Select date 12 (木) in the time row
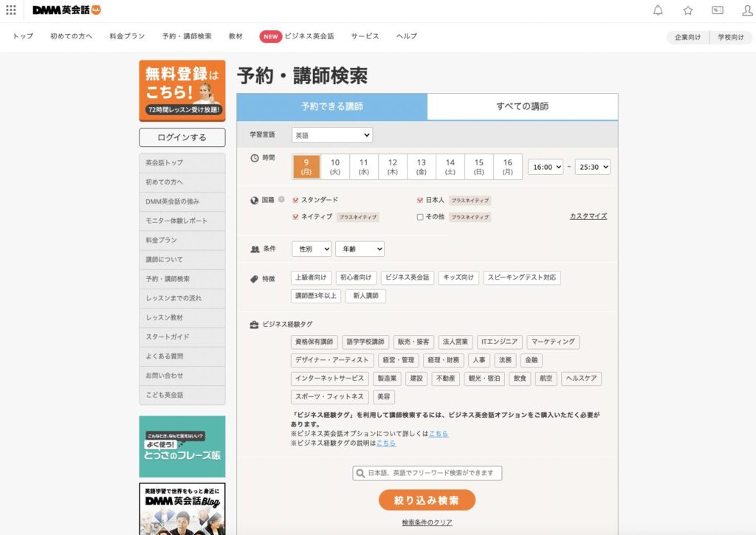The image size is (756, 535). (393, 167)
